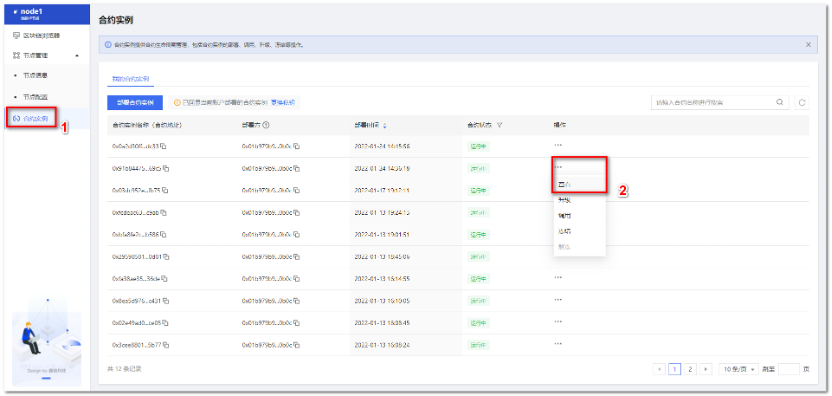Copy deployer address in the 19:01:51 row
The image size is (832, 396).
[297, 234]
